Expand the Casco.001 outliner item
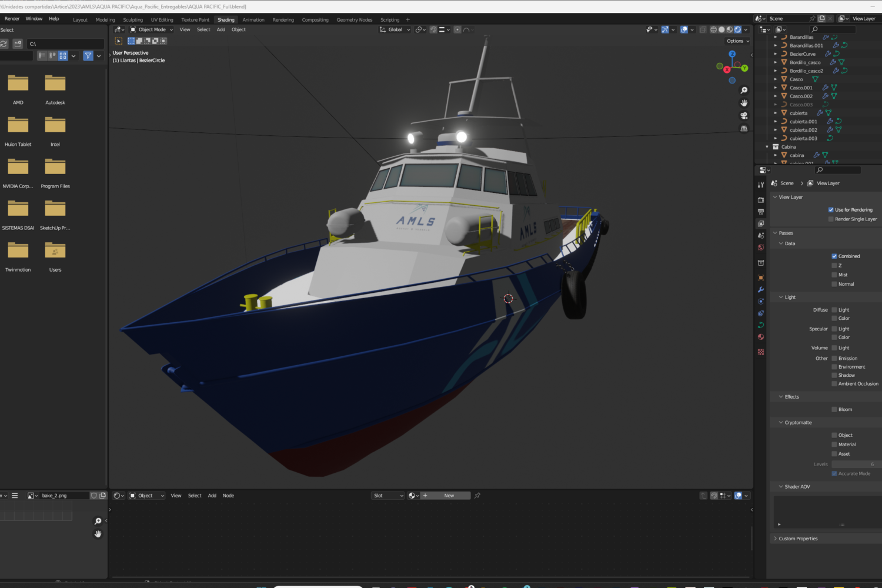The image size is (882, 588). point(776,88)
